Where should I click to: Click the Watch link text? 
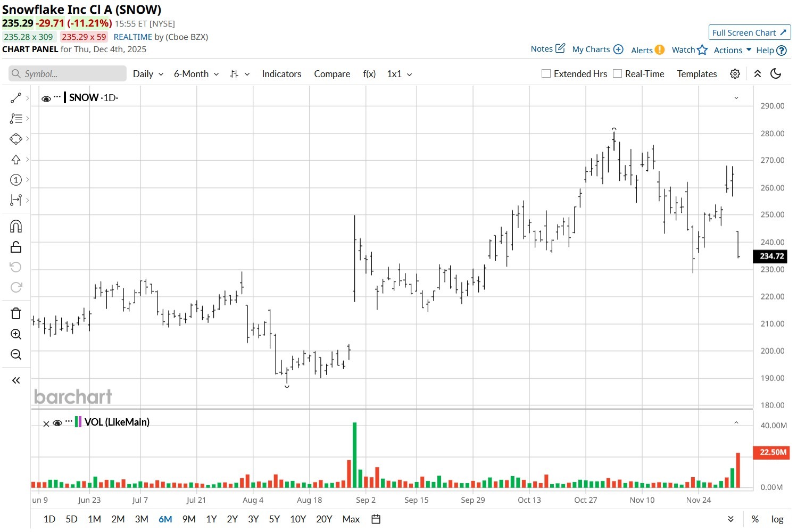click(x=683, y=50)
